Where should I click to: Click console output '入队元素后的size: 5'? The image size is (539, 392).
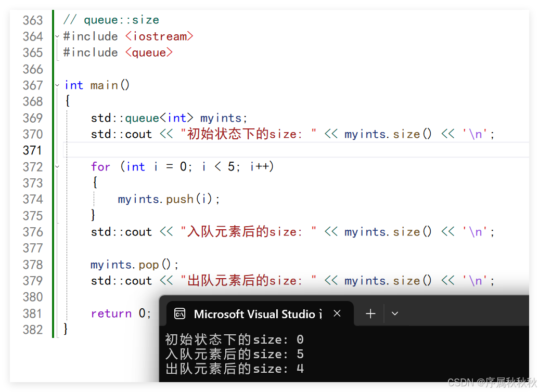[235, 354]
